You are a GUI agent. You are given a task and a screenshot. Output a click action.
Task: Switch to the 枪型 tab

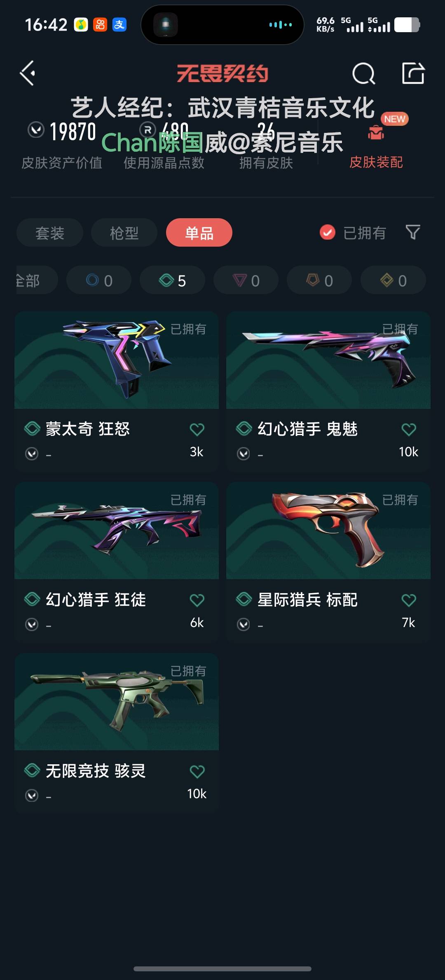(x=124, y=233)
